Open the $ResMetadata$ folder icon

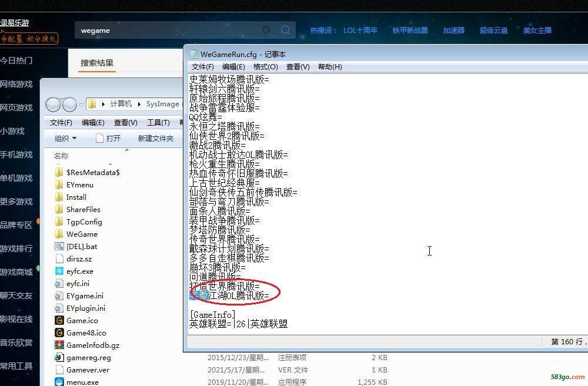click(x=59, y=172)
